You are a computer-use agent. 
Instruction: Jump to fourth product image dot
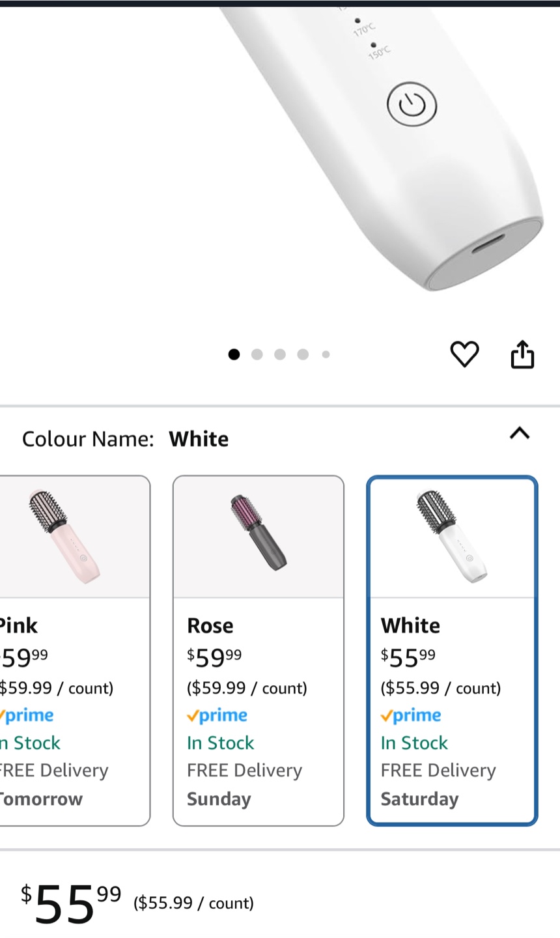coord(303,354)
